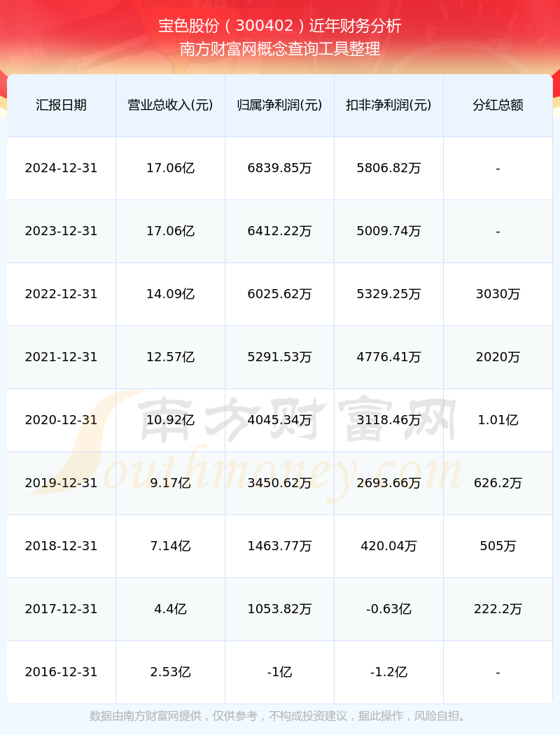Click the 汇报日期 column header
The width and height of the screenshot is (560, 735).
coord(62,105)
